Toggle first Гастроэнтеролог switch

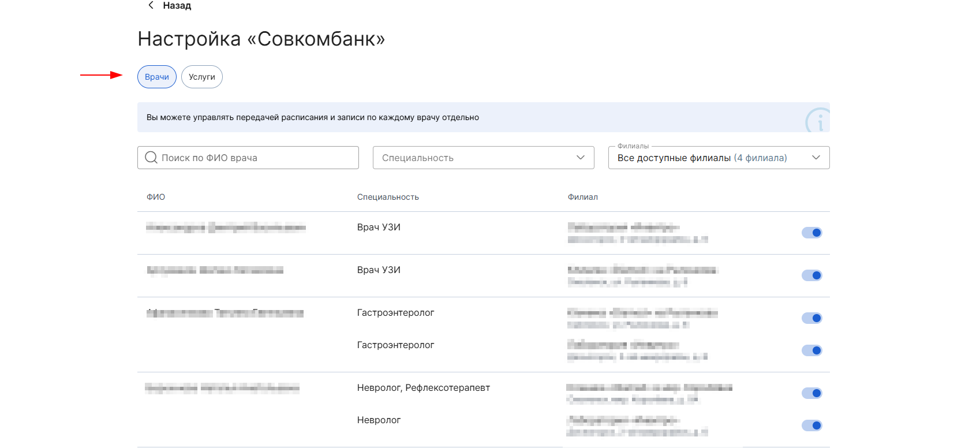tap(812, 318)
